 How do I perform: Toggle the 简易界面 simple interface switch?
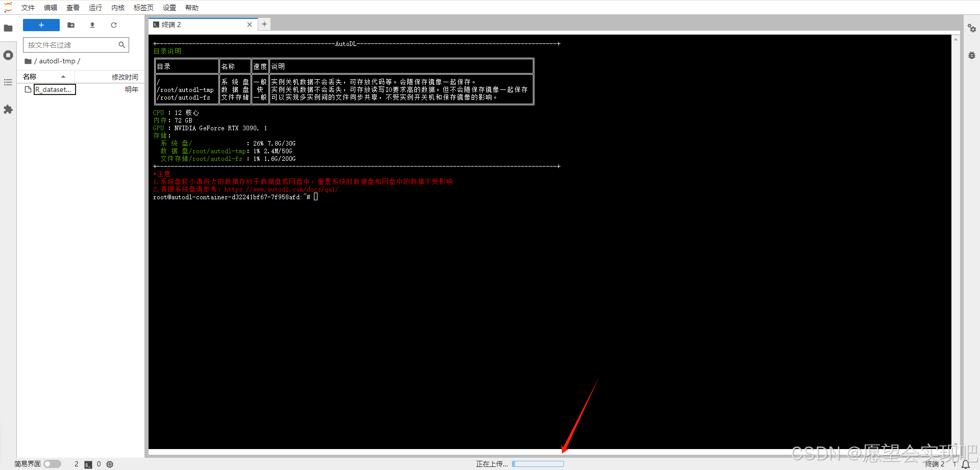52,464
